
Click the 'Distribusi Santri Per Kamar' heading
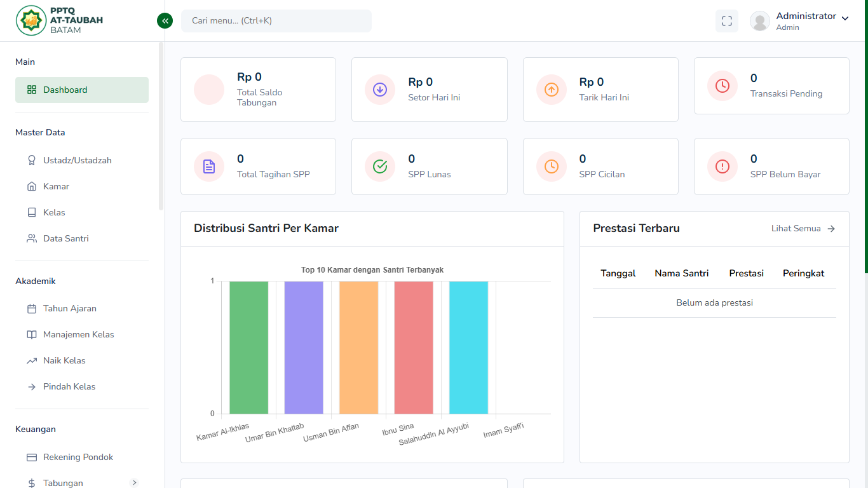point(266,228)
